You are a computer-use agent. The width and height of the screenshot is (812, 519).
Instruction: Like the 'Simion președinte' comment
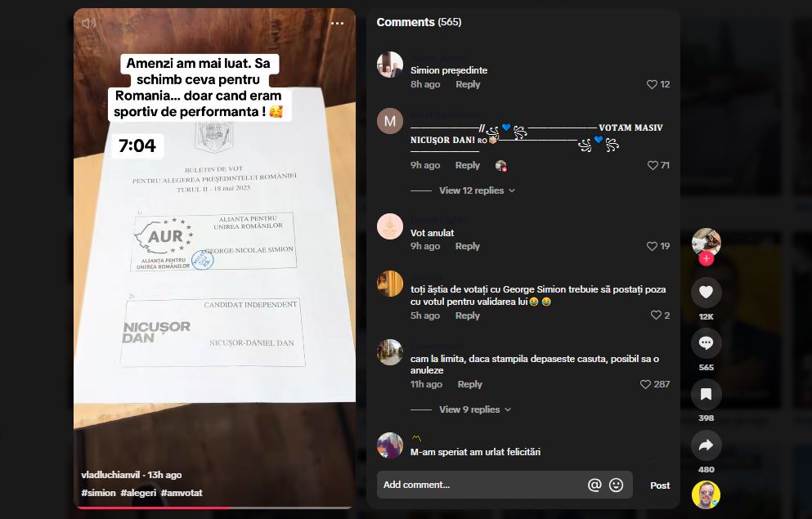coord(652,84)
